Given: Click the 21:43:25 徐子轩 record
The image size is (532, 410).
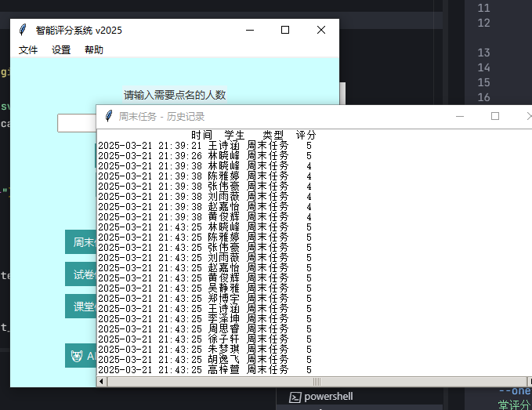Looking at the screenshot, I should tap(204, 339).
